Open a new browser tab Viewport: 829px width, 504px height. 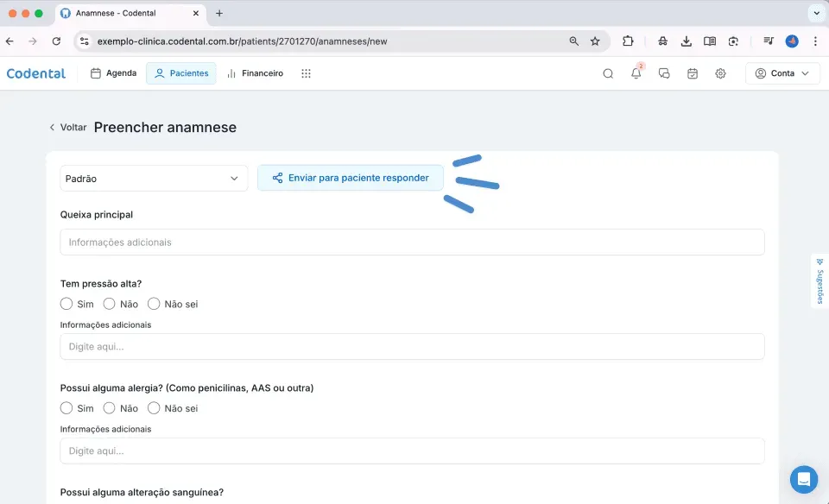[218, 13]
